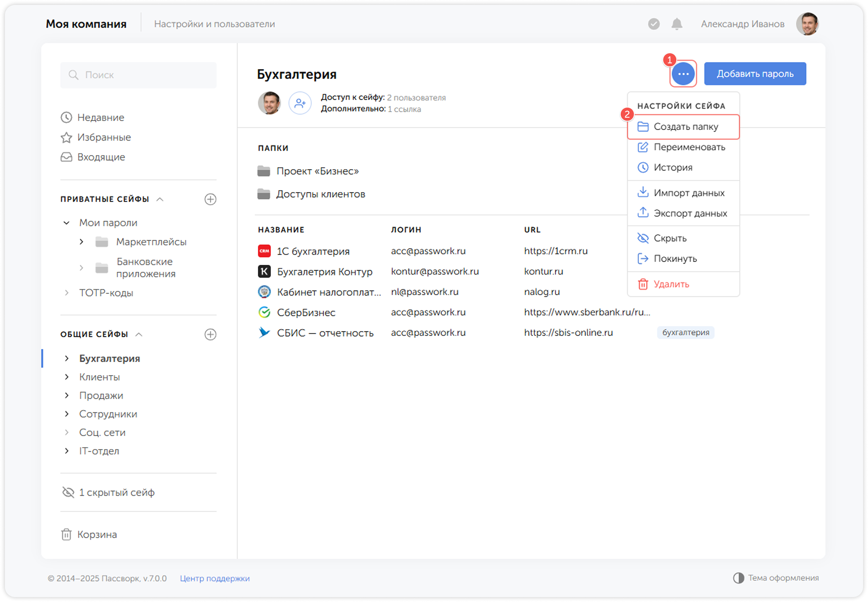Click the Добавить пароль button
Image resolution: width=868 pixels, height=602 pixels.
click(x=755, y=74)
